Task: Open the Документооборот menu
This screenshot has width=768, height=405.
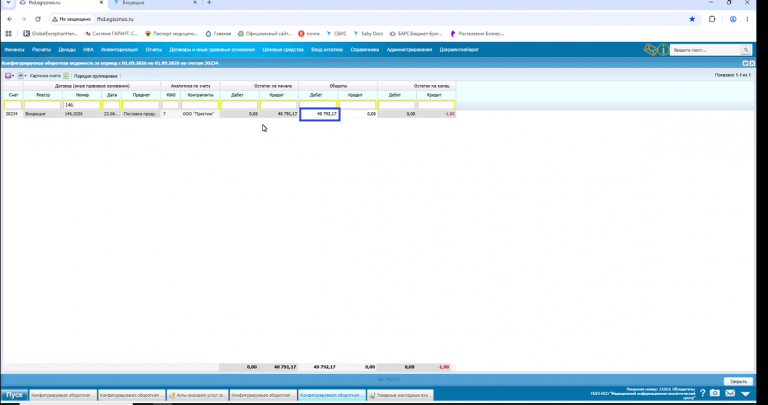Action: 459,49
